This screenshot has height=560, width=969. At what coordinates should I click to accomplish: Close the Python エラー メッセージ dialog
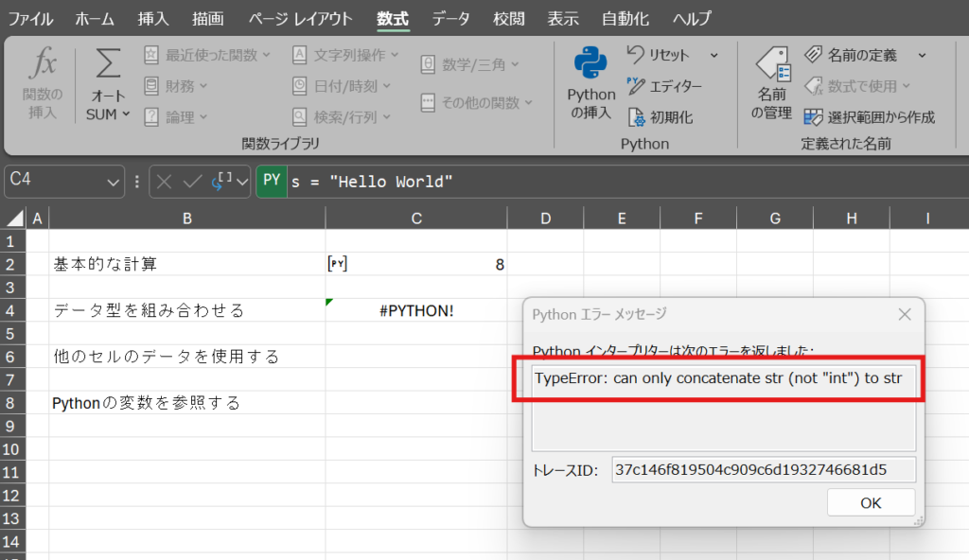pyautogui.click(x=904, y=314)
